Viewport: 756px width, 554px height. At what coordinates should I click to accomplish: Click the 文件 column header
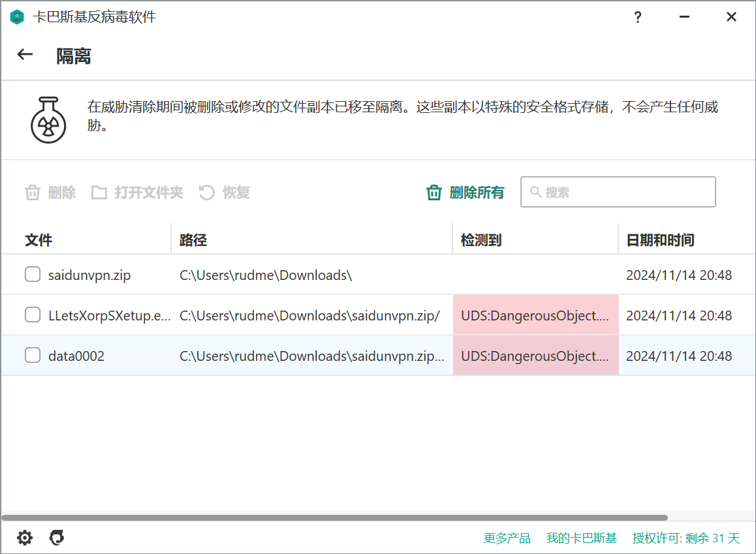point(38,240)
